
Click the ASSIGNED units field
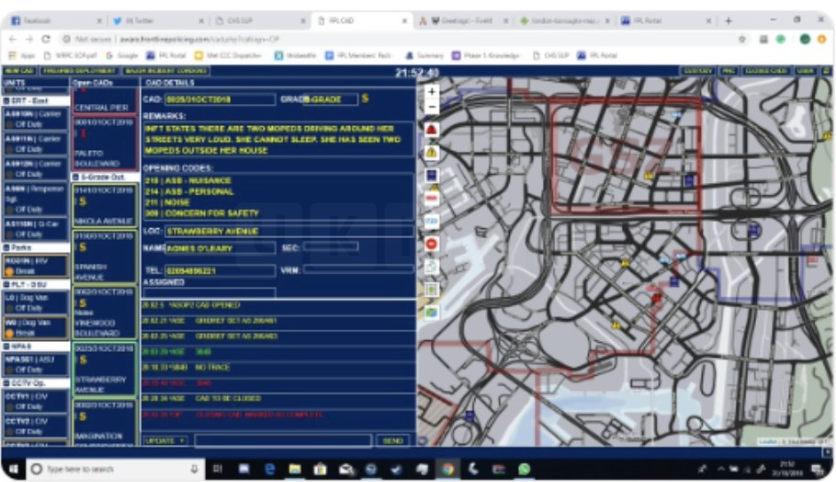pos(210,293)
